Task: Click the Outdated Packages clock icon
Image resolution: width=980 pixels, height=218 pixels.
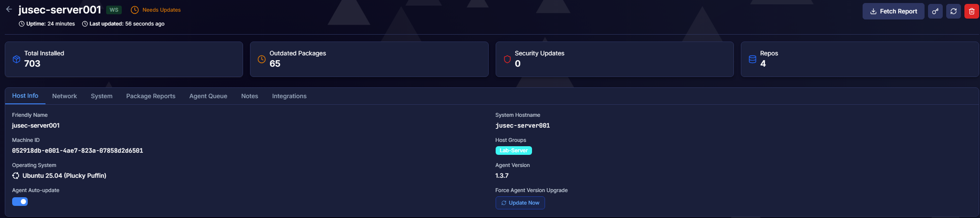Action: [262, 59]
